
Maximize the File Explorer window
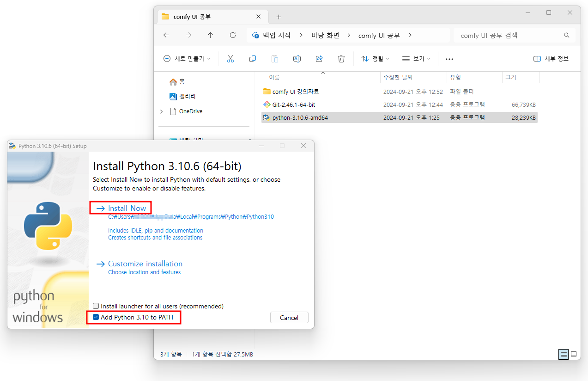click(549, 12)
